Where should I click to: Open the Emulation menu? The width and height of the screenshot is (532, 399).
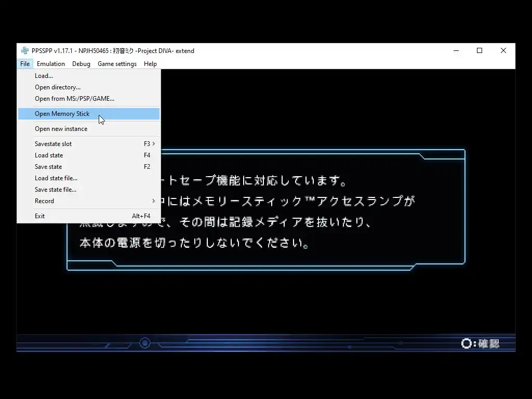(51, 64)
